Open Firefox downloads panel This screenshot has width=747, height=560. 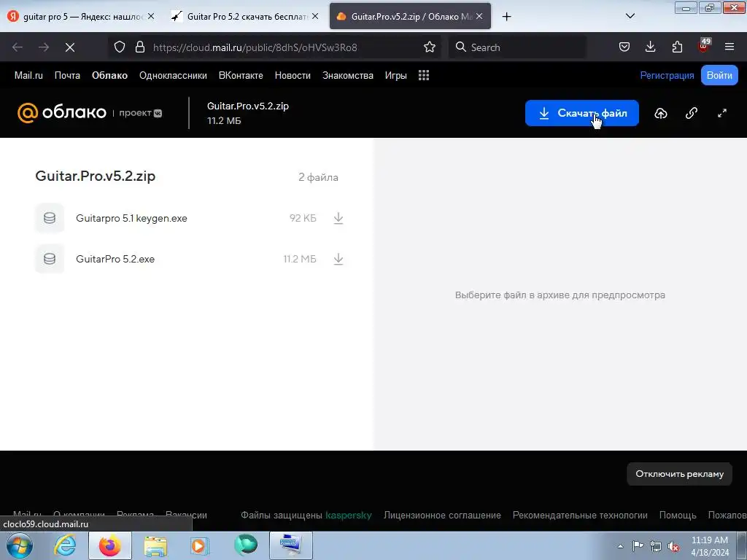650,47
